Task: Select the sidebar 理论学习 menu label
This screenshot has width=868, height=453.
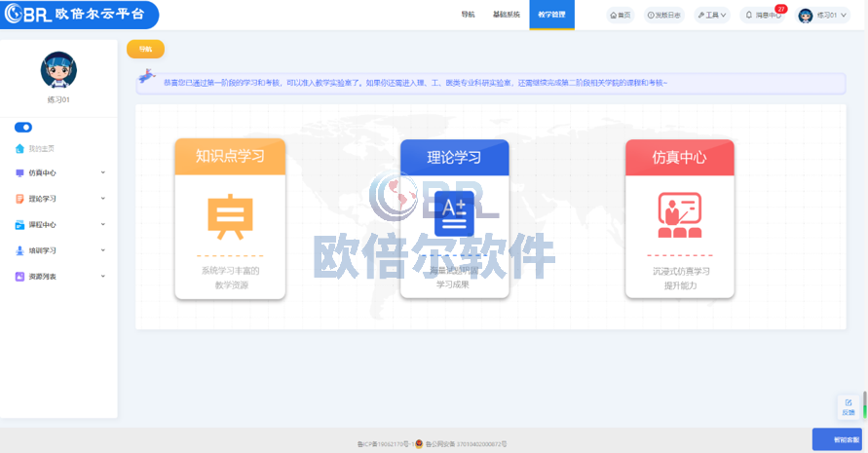Action: (x=43, y=199)
